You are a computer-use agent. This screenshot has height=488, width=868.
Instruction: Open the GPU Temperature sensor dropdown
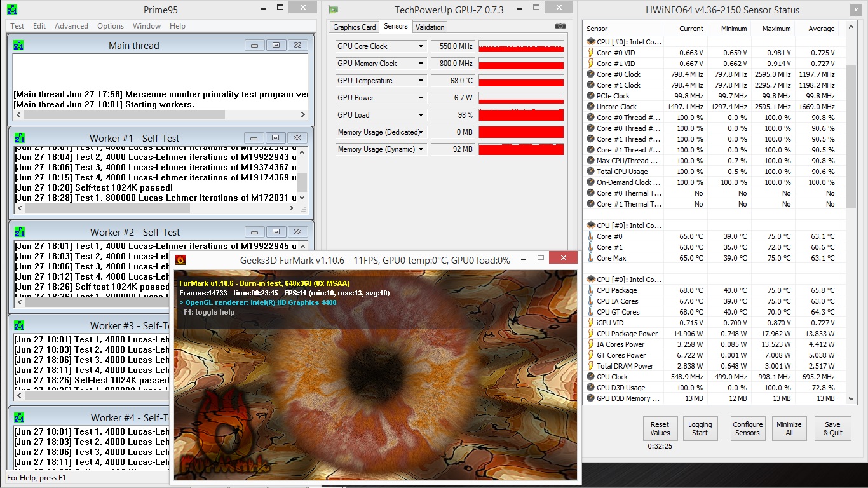pyautogui.click(x=421, y=81)
